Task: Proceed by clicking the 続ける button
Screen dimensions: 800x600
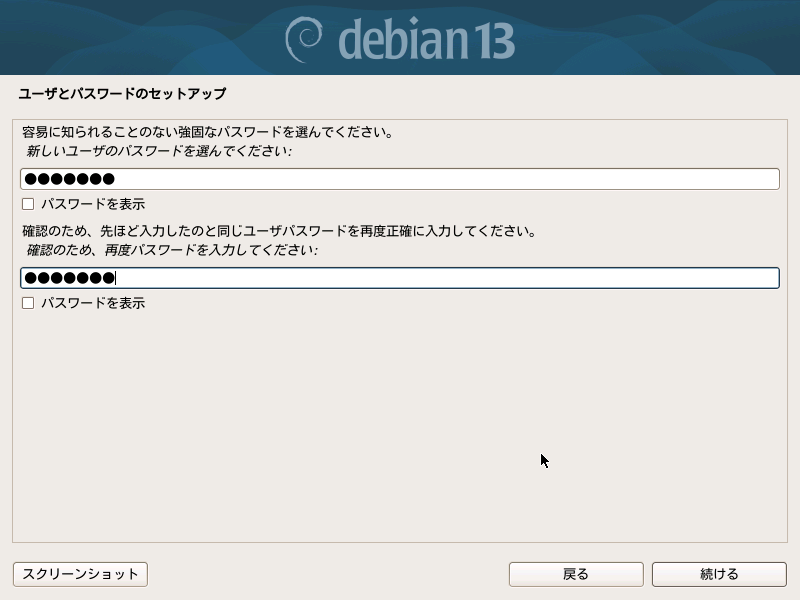Action: 719,574
